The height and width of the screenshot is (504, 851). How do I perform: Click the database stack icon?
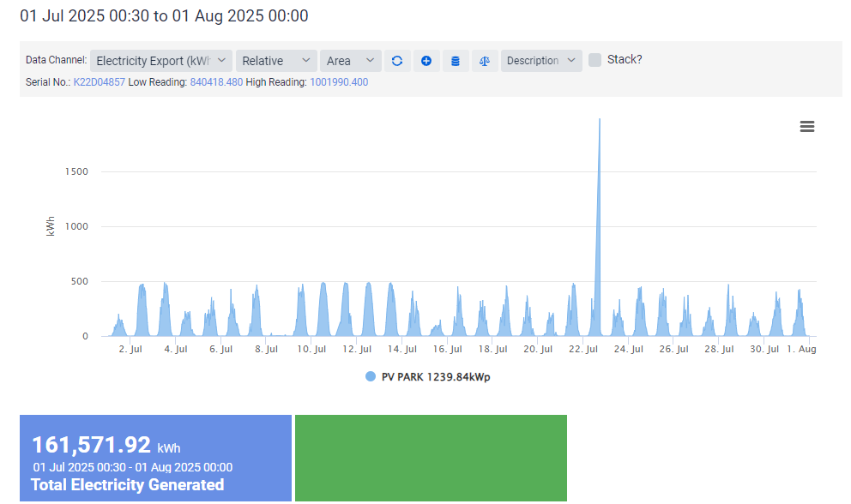pyautogui.click(x=455, y=61)
